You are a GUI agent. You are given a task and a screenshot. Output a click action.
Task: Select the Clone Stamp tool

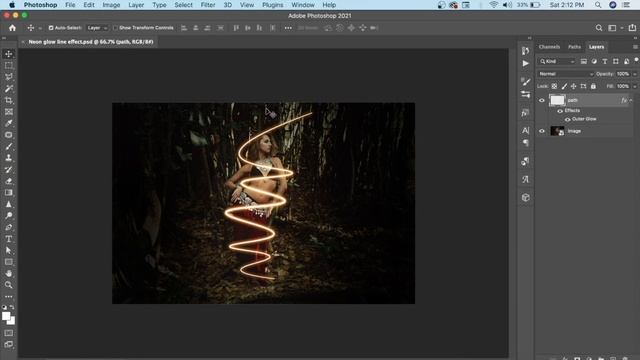pos(9,158)
